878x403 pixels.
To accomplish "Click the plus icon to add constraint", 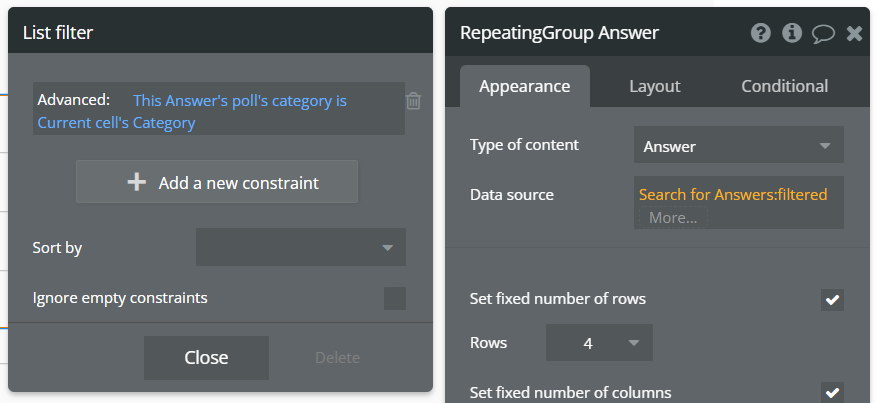I will [x=136, y=182].
